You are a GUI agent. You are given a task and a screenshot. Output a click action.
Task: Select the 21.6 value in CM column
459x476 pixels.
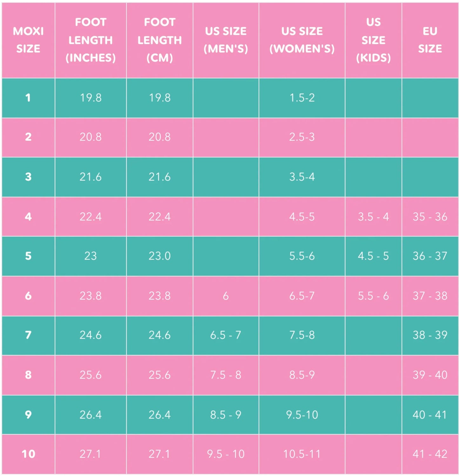(x=159, y=177)
